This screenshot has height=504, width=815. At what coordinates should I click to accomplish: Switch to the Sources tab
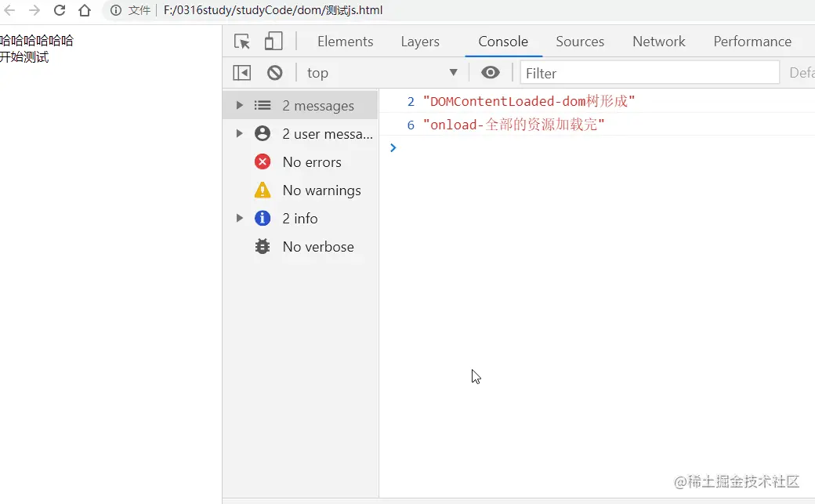click(580, 42)
